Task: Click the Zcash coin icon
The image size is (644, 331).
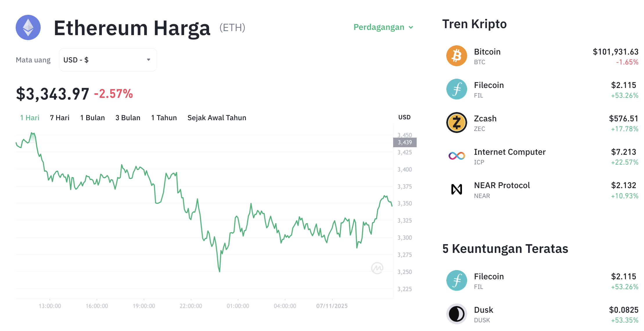Action: point(456,123)
